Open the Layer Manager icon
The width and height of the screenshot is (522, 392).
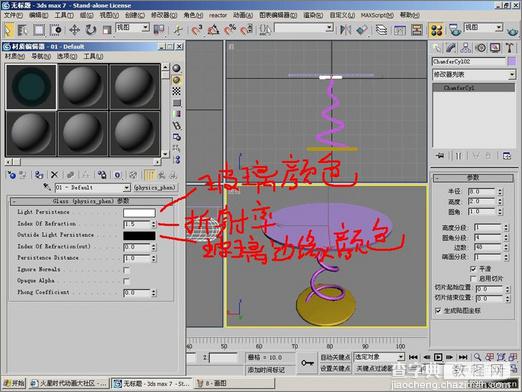pyautogui.click(x=381, y=30)
